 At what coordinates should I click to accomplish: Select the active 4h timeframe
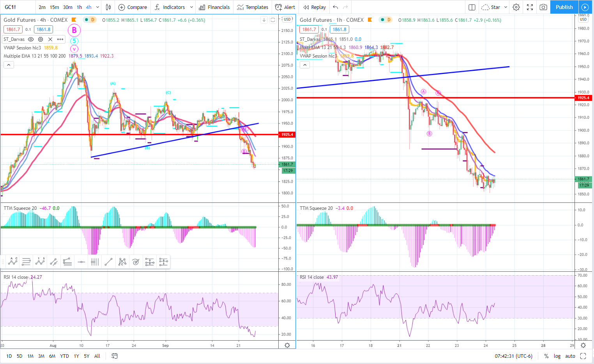(x=89, y=7)
